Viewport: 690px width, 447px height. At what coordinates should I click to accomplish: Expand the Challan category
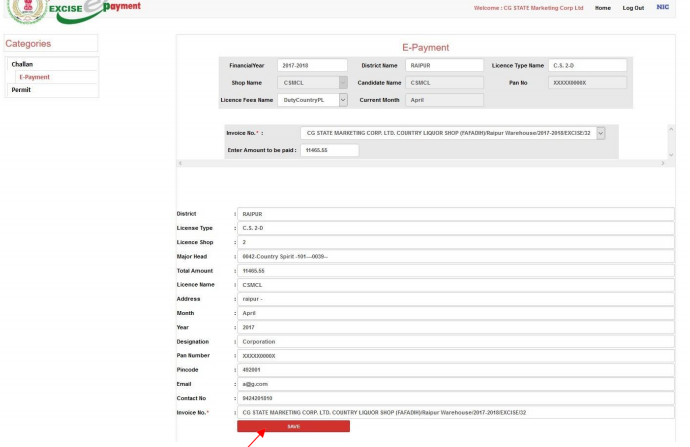(x=22, y=64)
